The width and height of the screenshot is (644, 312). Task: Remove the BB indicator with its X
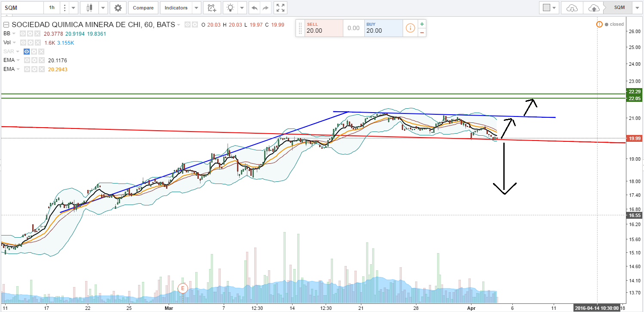coord(37,34)
